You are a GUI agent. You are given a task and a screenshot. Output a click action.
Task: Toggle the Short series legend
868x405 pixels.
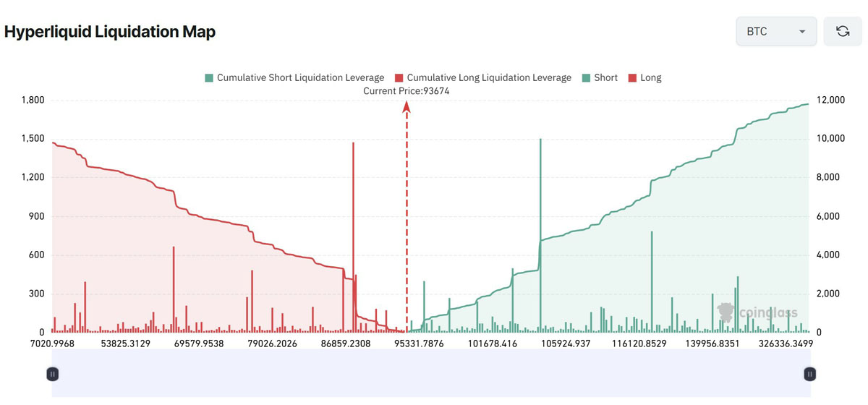coord(605,77)
